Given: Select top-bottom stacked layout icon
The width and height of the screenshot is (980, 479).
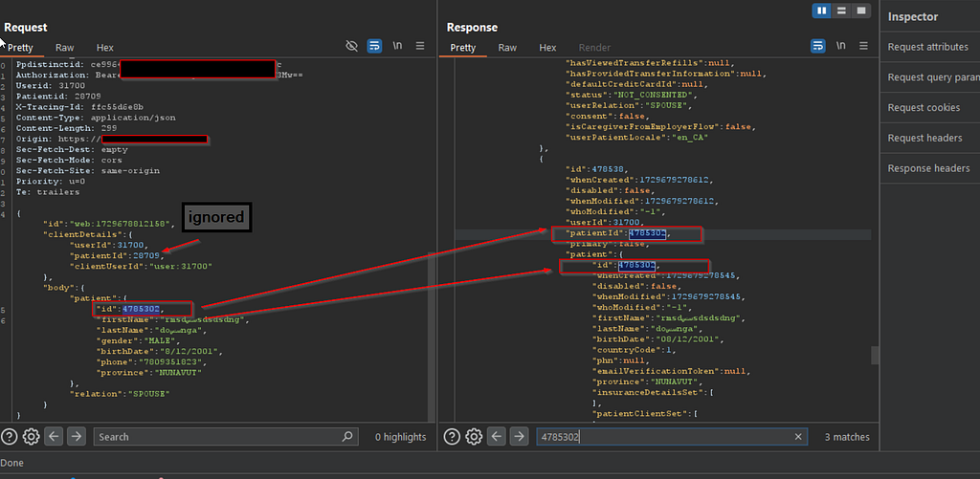Looking at the screenshot, I should 841,10.
